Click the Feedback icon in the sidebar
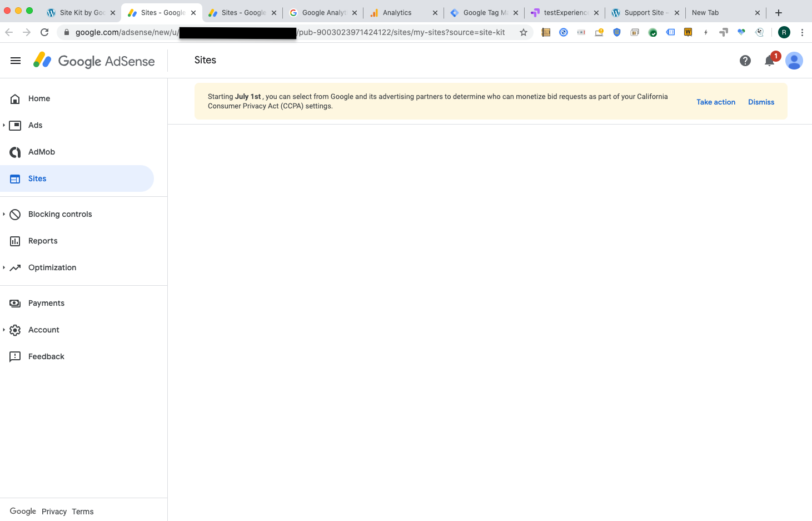 pyautogui.click(x=15, y=356)
